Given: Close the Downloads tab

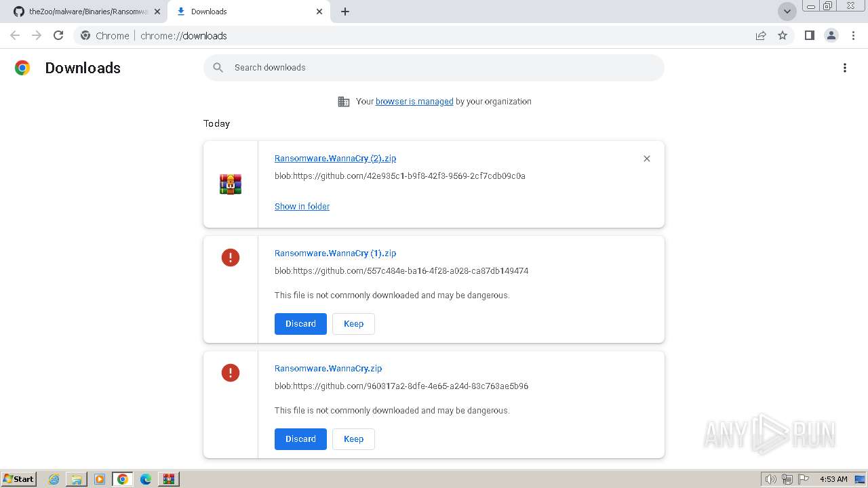Looking at the screenshot, I should coord(319,12).
